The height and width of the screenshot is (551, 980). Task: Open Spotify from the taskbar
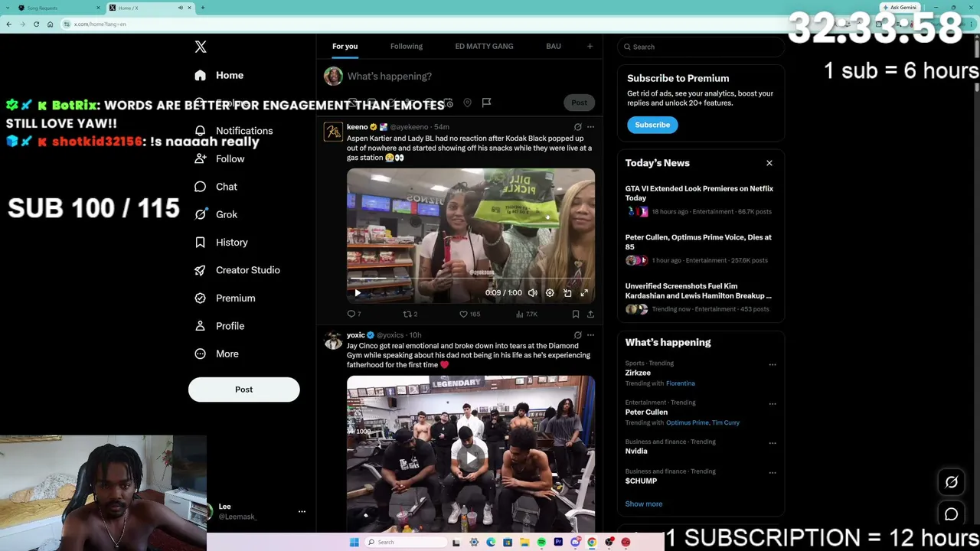541,543
